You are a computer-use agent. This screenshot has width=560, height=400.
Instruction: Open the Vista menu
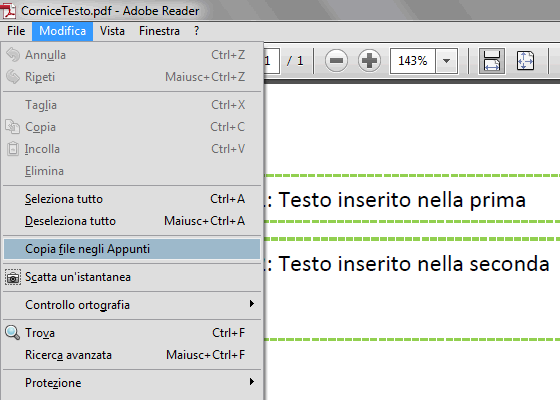112,31
